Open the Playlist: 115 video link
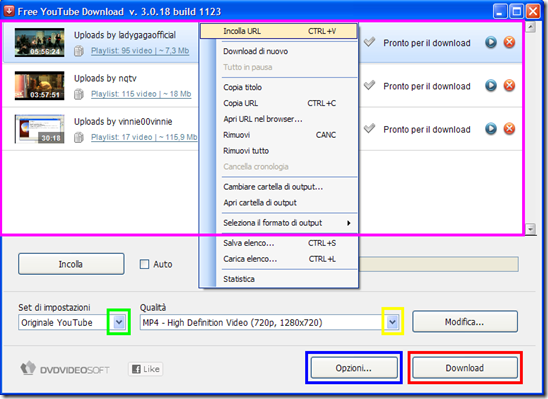This screenshot has width=548, height=399. tap(141, 94)
